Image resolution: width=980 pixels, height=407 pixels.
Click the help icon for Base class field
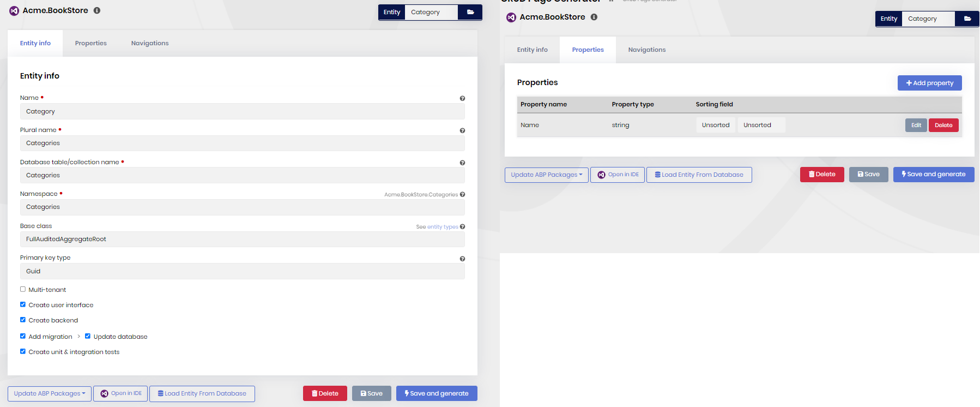tap(462, 227)
